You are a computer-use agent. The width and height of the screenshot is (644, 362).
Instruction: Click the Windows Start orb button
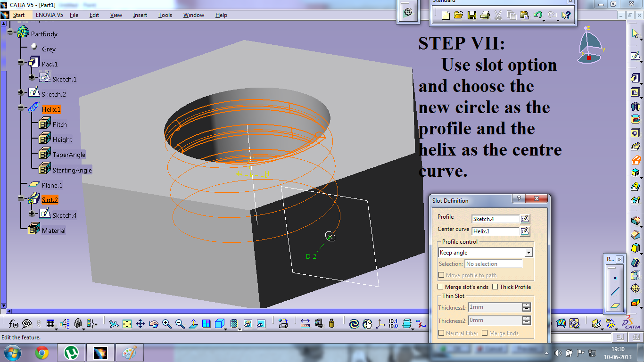coord(12,352)
